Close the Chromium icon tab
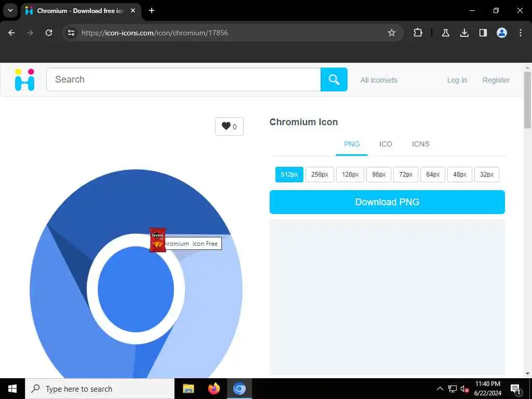532x399 pixels. [133, 10]
